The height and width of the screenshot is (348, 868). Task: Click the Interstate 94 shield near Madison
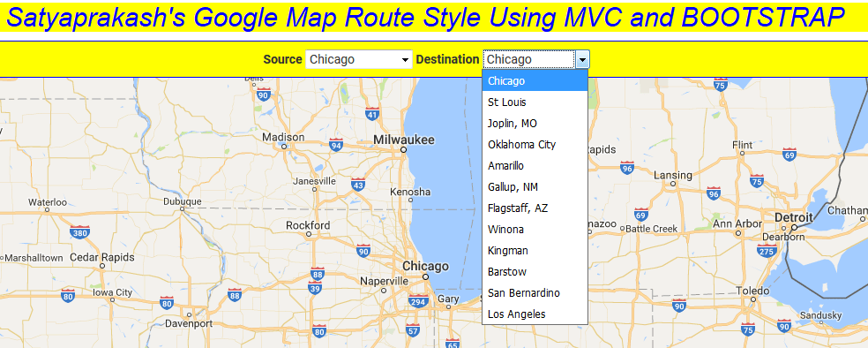335,146
